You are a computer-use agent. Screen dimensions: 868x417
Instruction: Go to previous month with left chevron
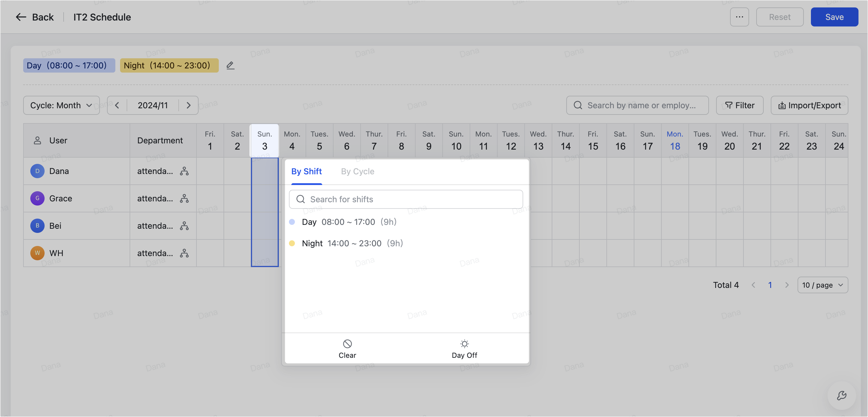point(117,106)
